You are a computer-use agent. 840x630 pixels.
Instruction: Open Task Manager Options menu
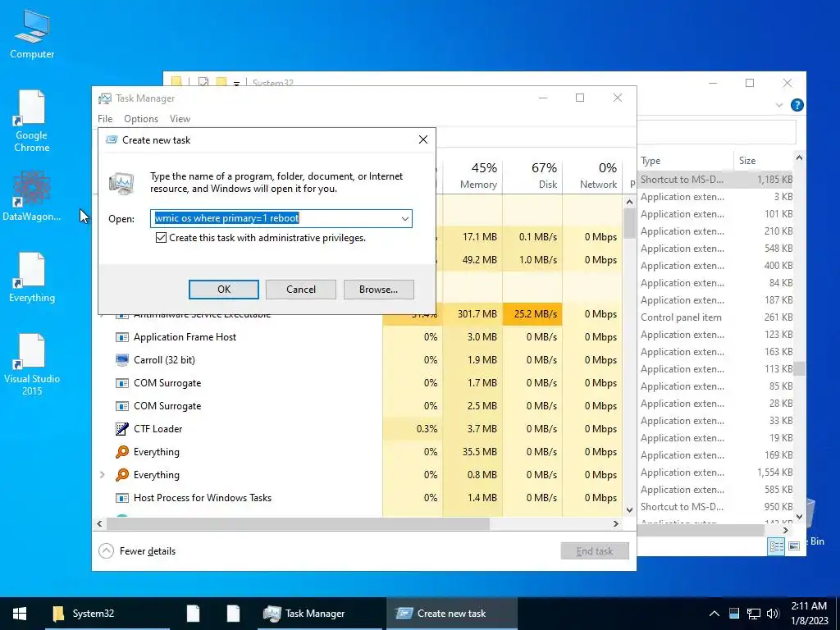point(141,119)
